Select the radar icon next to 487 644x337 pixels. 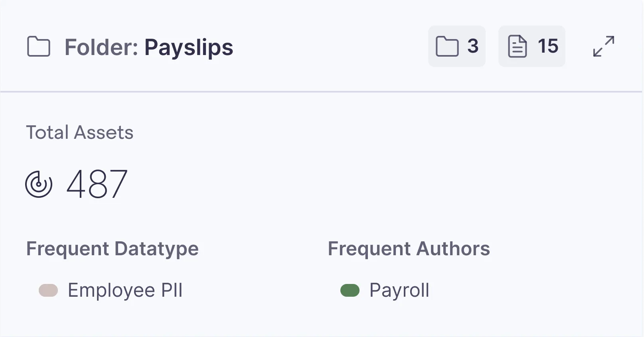click(x=39, y=184)
